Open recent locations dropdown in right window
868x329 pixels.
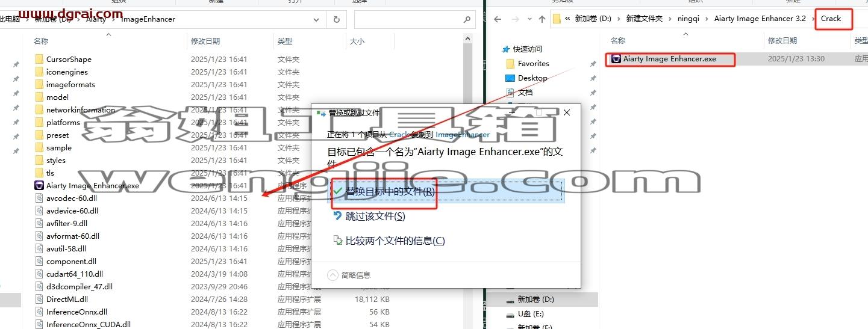[529, 19]
